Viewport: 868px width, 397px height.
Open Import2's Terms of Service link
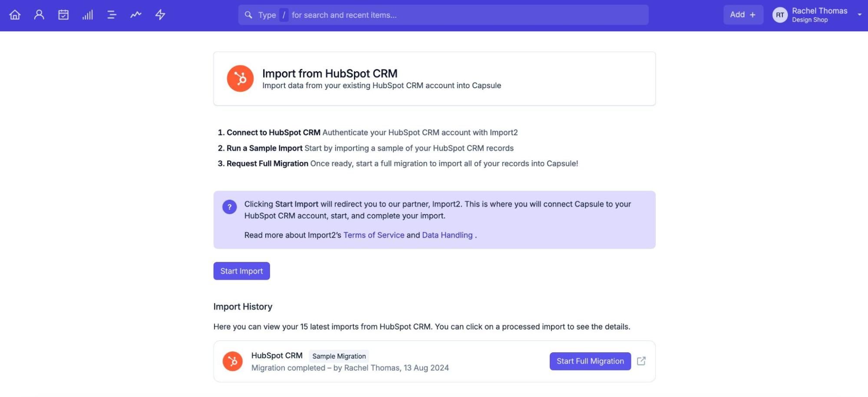click(374, 235)
